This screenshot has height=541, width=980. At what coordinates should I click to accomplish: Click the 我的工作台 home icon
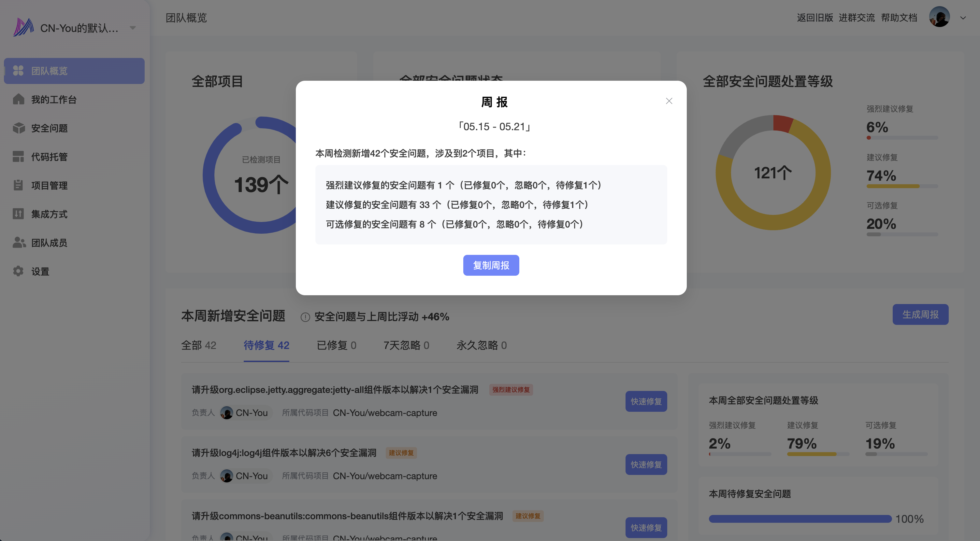[x=18, y=99]
